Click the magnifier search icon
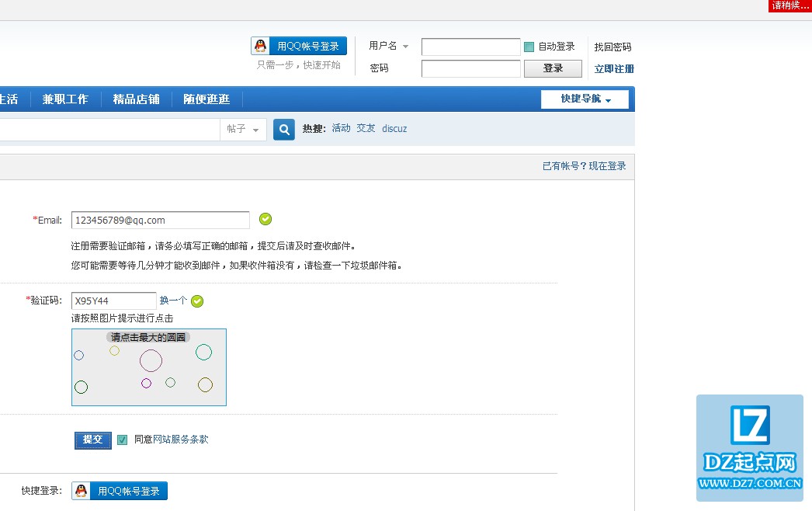The height and width of the screenshot is (511, 812). point(283,129)
